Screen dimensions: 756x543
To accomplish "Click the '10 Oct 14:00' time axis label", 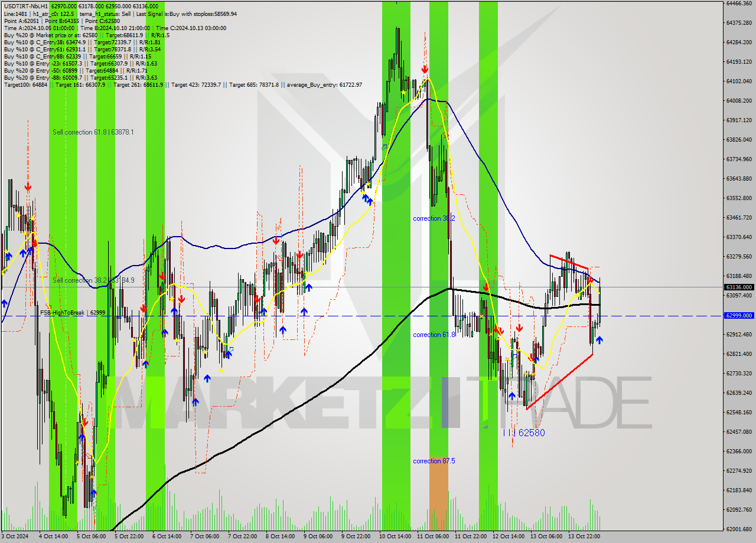I will (x=395, y=537).
